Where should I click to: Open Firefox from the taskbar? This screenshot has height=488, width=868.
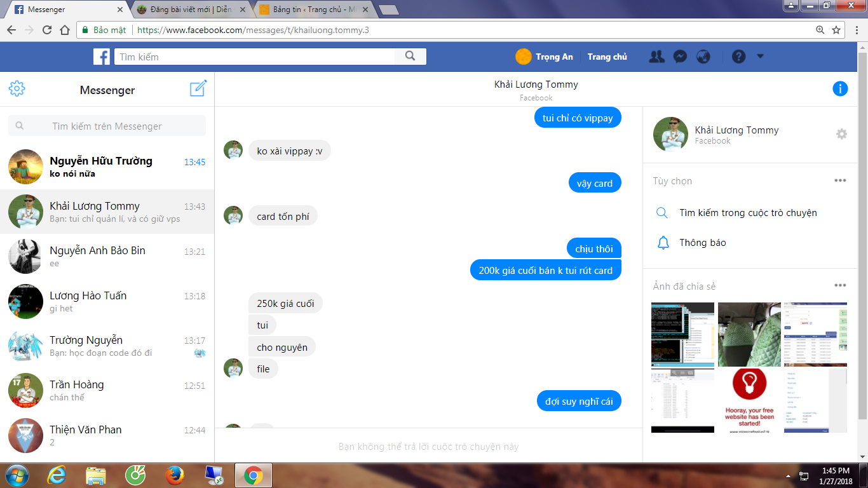tap(174, 475)
